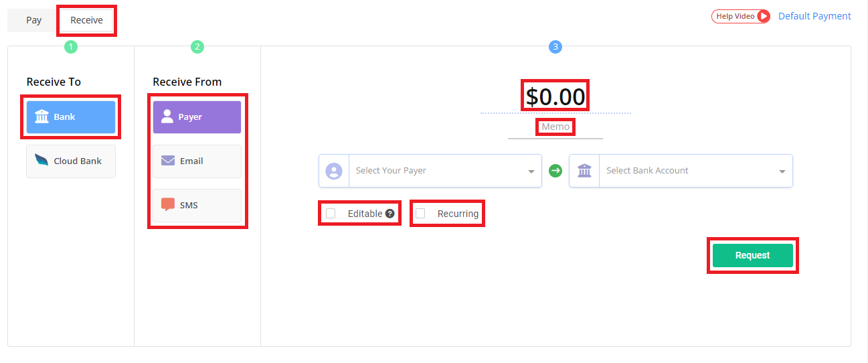The image size is (868, 363).
Task: Click into the Memo field
Action: (x=555, y=127)
